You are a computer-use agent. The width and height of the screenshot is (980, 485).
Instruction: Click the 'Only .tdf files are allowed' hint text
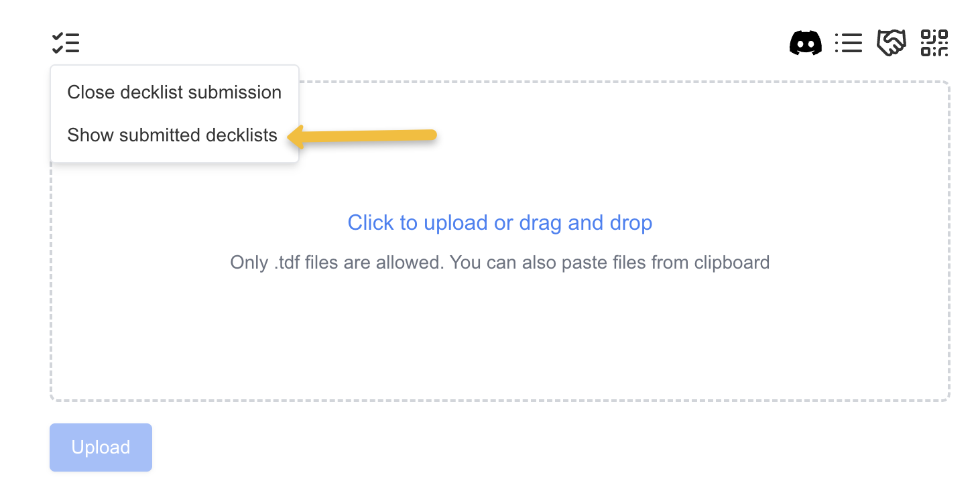point(499,262)
